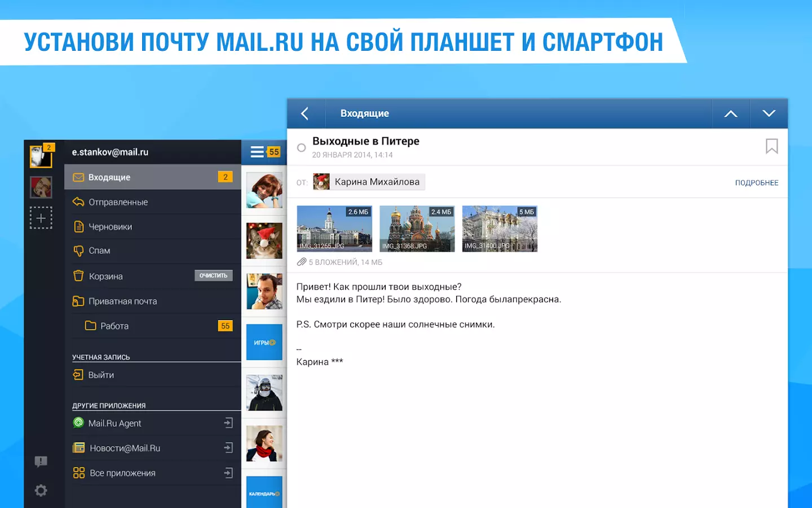
Task: Open message from the bearded man avatar
Action: tap(264, 291)
